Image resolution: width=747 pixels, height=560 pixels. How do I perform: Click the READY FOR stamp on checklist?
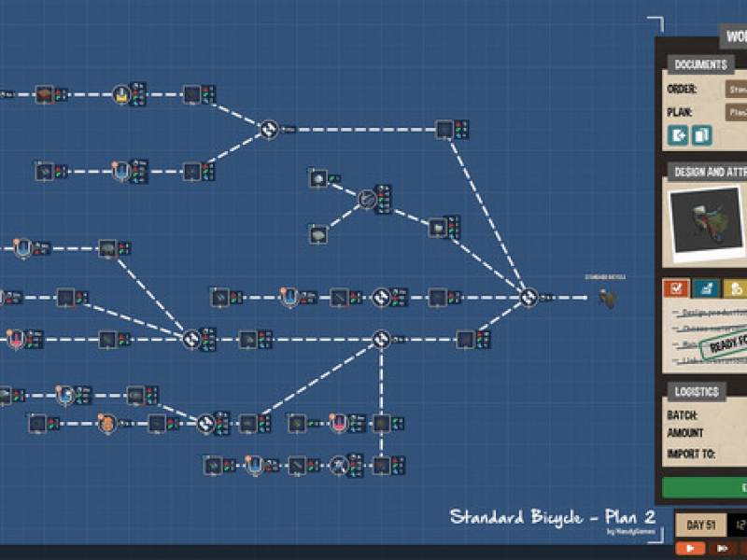(724, 343)
